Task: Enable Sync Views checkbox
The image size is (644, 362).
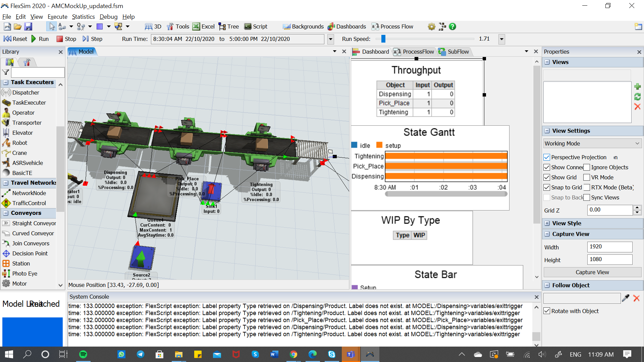Action: click(587, 197)
